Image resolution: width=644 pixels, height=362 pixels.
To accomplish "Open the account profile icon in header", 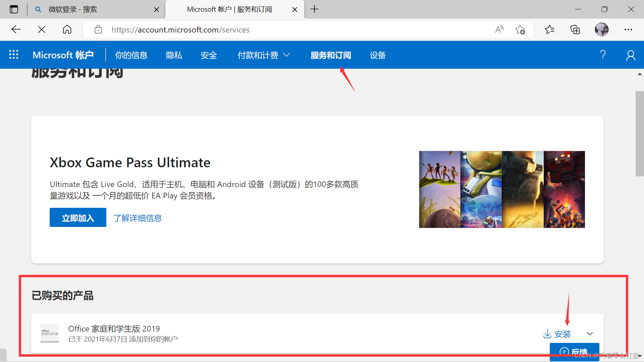I will tap(631, 55).
